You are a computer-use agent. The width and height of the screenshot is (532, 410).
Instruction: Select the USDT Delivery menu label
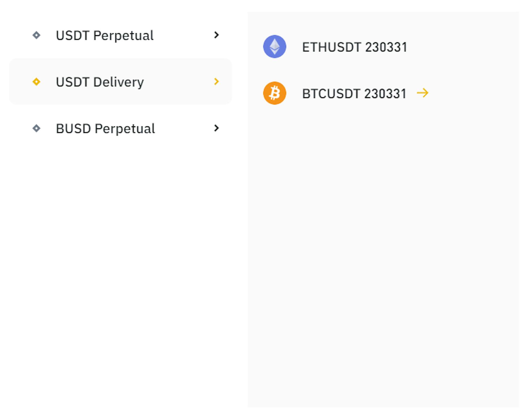pyautogui.click(x=100, y=82)
